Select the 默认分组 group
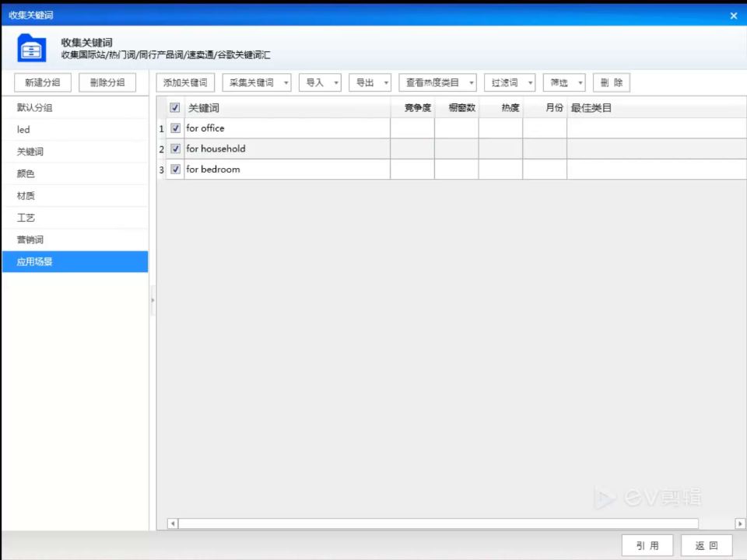Image resolution: width=747 pixels, height=560 pixels. click(x=75, y=107)
